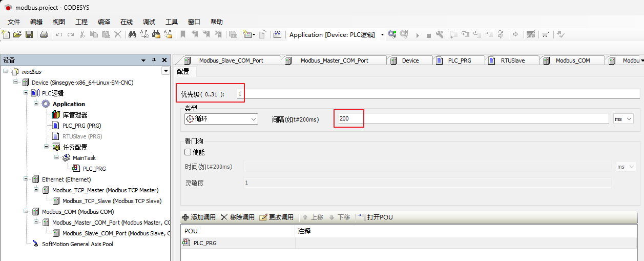
Task: Select MainTask in the device tree
Action: coord(84,158)
